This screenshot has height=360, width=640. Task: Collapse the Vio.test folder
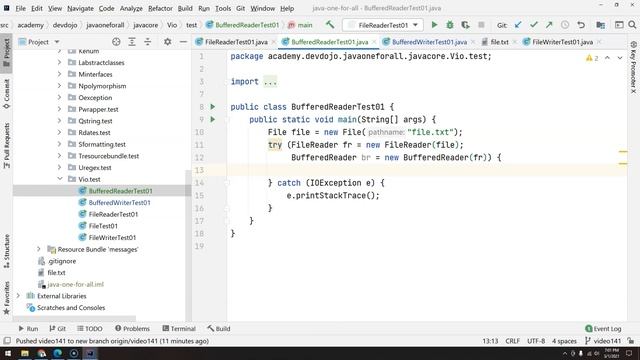coord(60,179)
